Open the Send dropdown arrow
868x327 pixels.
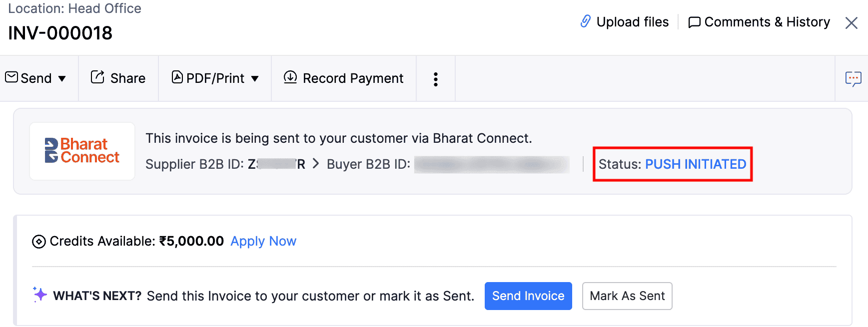pyautogui.click(x=62, y=78)
